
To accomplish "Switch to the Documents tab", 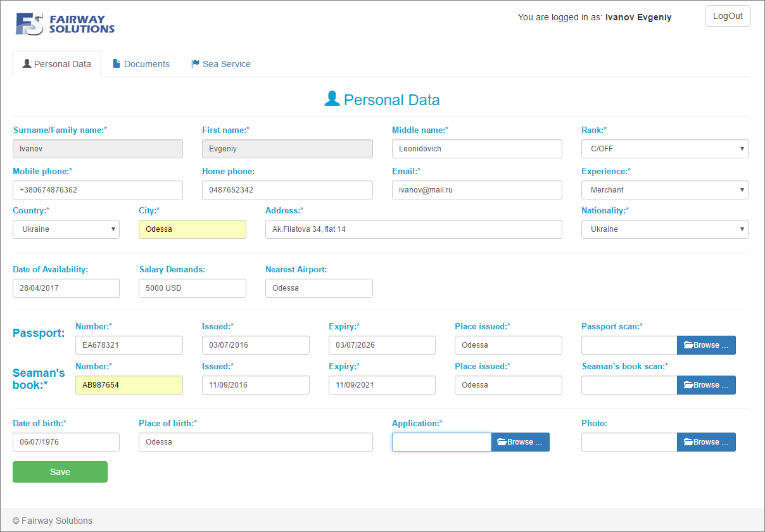I will coord(141,64).
